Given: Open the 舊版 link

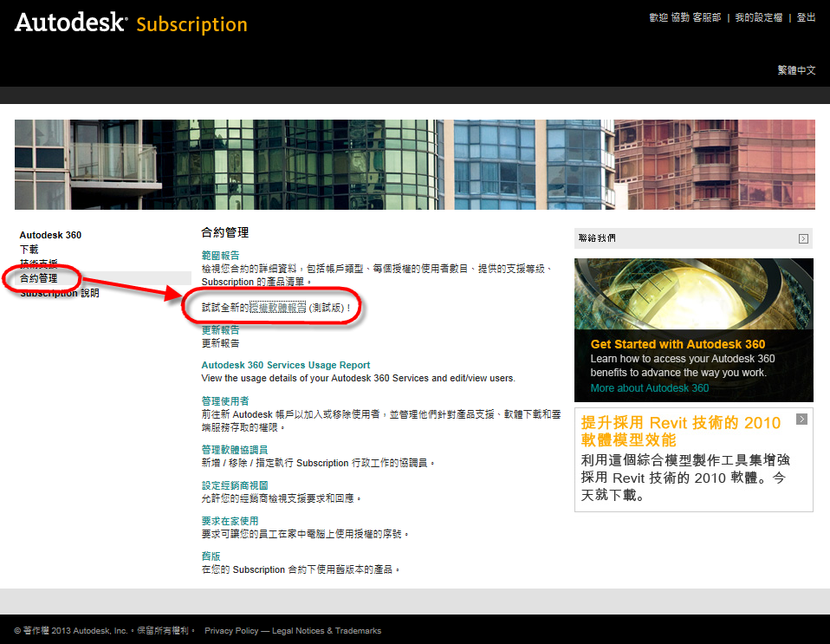Looking at the screenshot, I should point(211,556).
